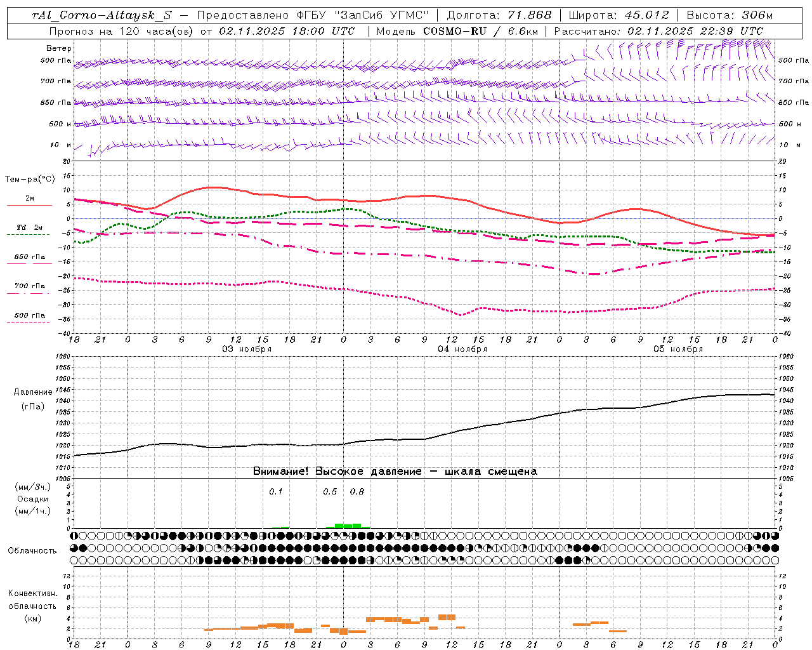Click the 03 ноября date label
The image size is (812, 650).
pyautogui.click(x=246, y=349)
